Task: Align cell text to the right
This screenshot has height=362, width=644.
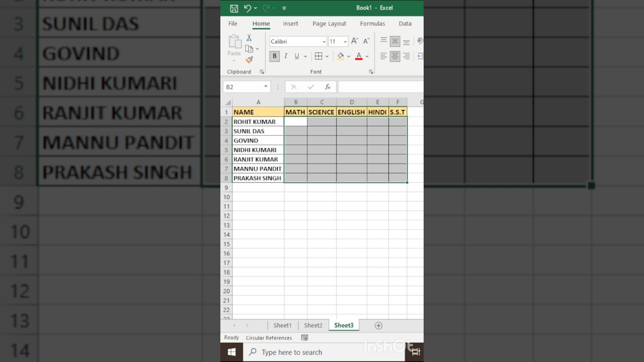Action: (406, 56)
